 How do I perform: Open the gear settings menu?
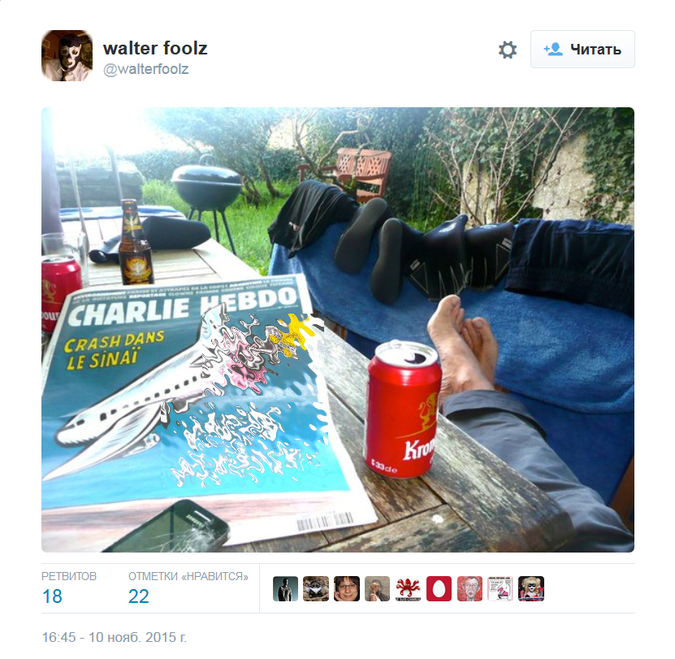(x=508, y=50)
